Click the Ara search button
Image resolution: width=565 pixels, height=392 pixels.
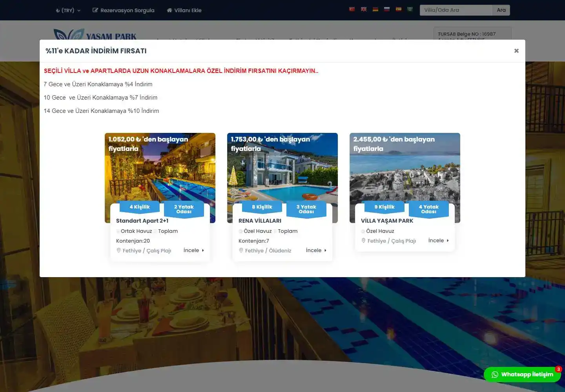(501, 10)
